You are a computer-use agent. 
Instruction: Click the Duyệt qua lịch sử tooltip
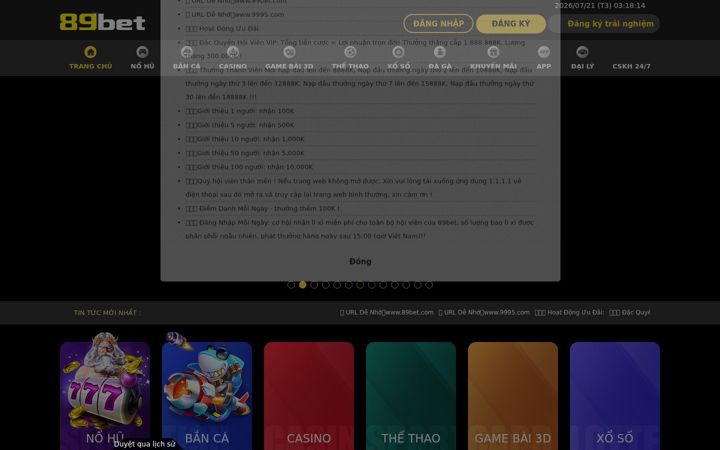click(x=145, y=444)
